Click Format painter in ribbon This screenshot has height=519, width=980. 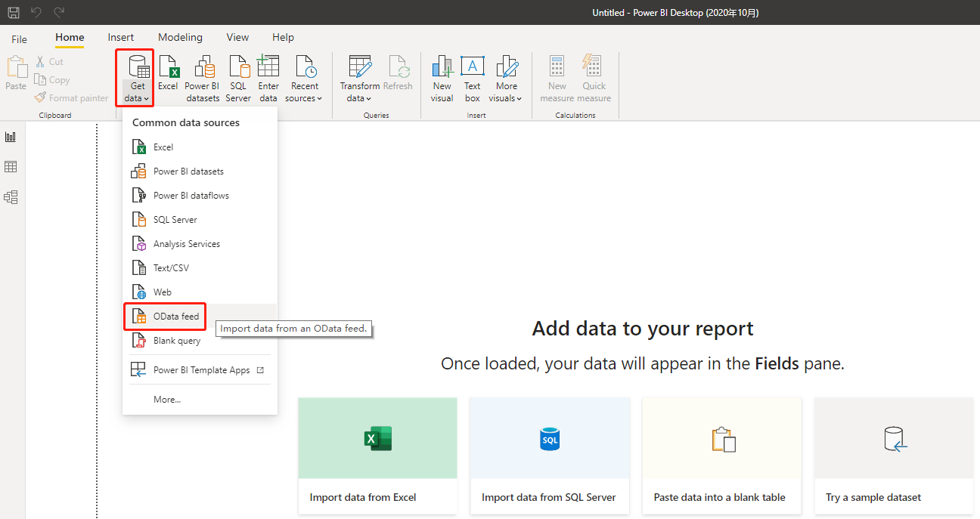pos(71,98)
